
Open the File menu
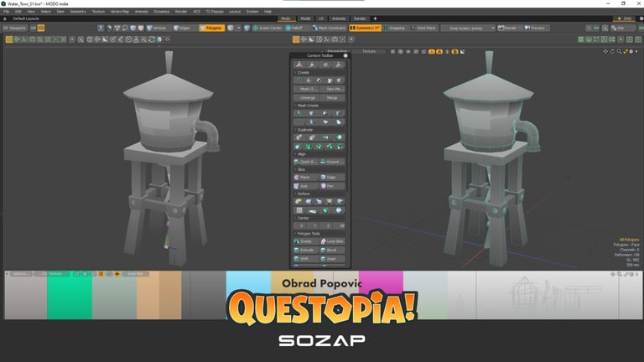7,12
